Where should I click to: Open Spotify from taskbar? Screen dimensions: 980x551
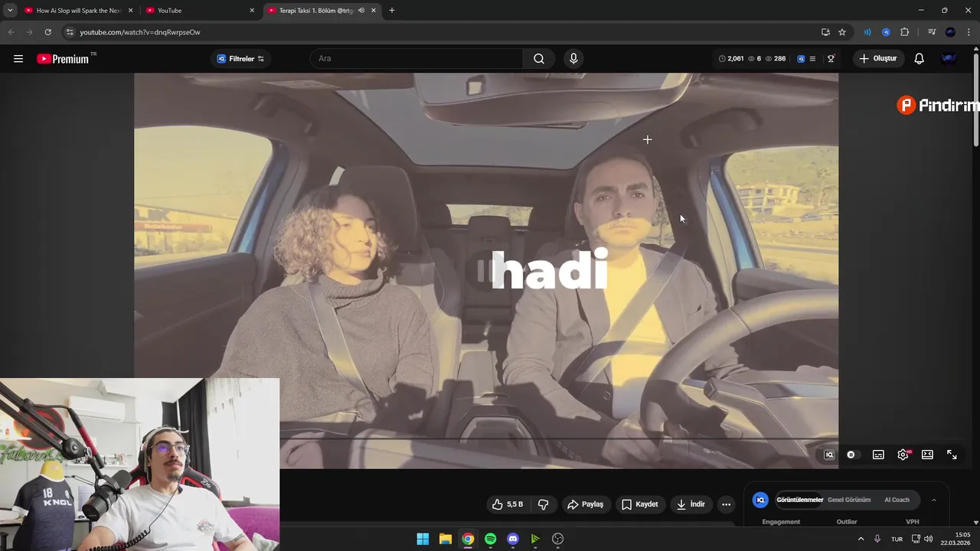click(x=491, y=539)
